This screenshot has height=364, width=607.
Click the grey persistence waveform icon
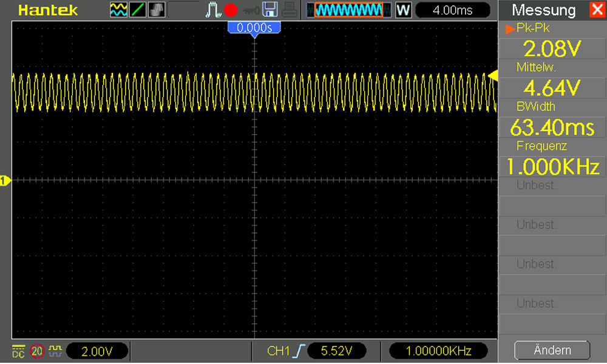[157, 10]
